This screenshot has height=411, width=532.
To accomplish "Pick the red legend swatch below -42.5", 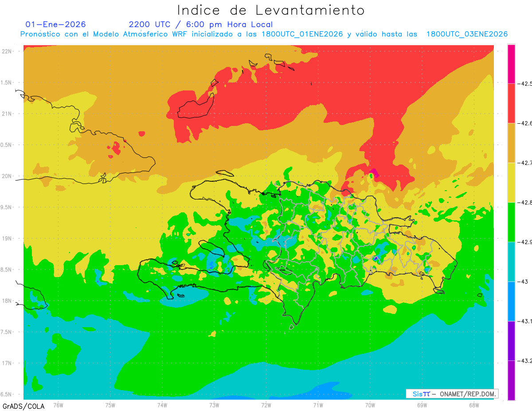I will (x=511, y=103).
